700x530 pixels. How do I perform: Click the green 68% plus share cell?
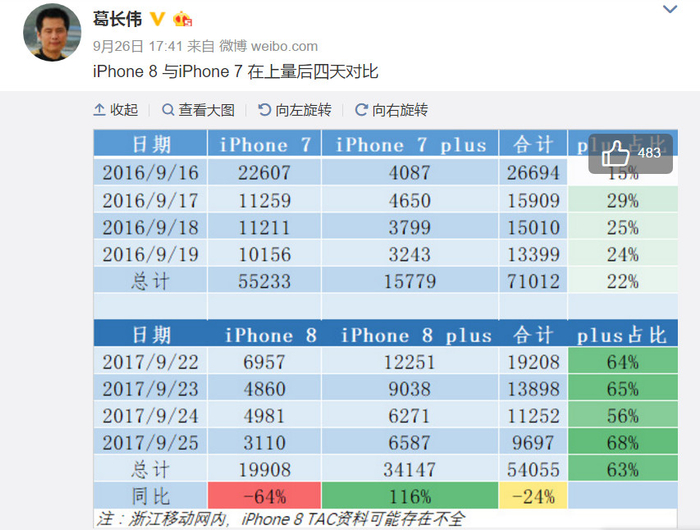click(623, 442)
